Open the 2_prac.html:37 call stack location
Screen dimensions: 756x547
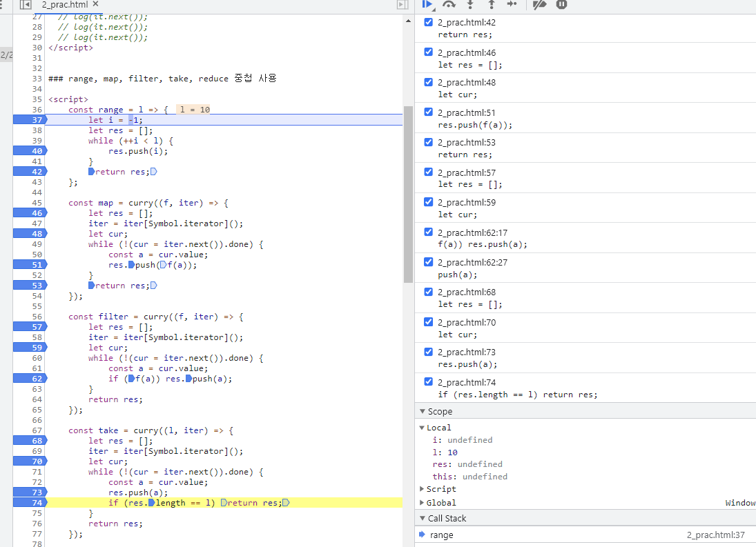coord(715,535)
